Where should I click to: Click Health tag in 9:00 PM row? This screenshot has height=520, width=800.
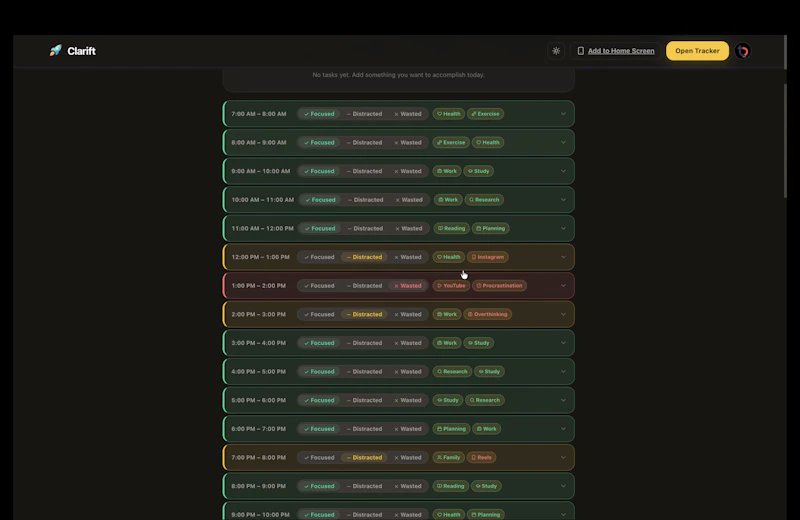448,514
